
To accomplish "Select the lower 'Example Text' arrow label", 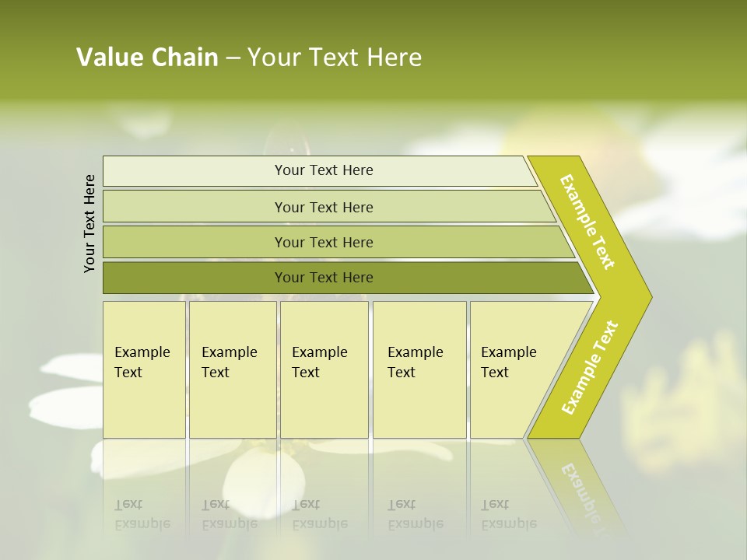I will click(x=590, y=367).
